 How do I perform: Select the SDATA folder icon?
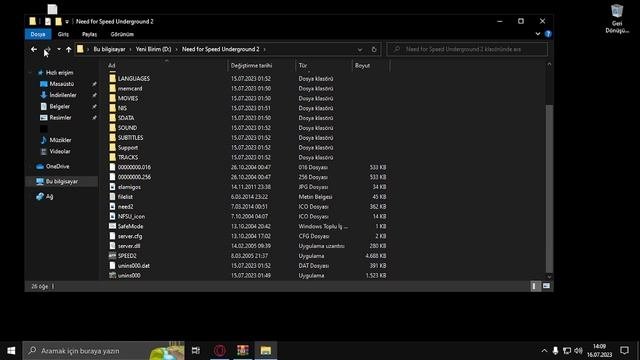tap(113, 118)
